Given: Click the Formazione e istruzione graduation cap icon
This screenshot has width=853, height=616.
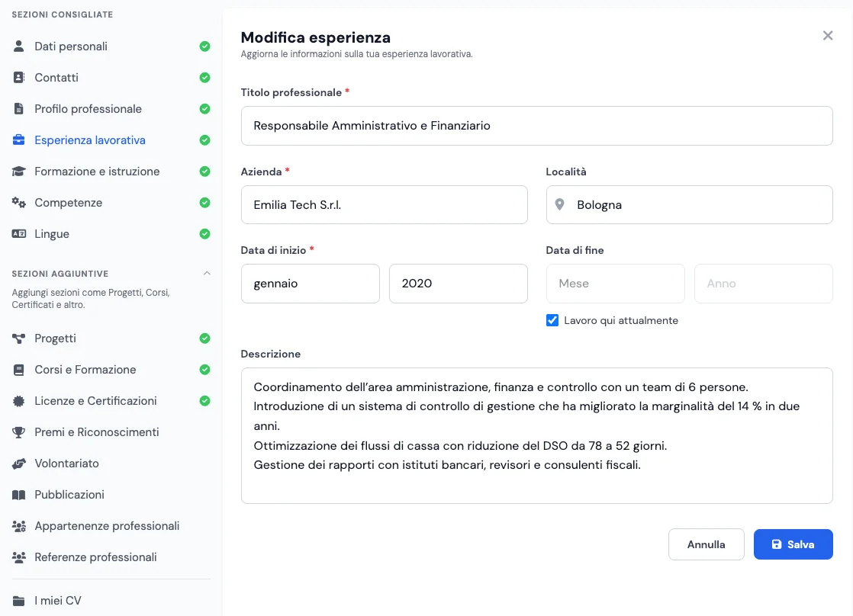Looking at the screenshot, I should [x=18, y=172].
